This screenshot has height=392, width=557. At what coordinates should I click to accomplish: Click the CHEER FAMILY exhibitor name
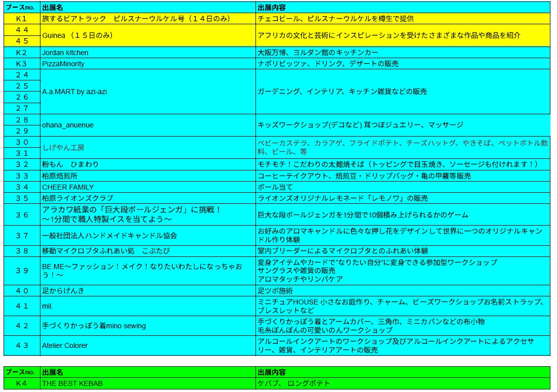[x=68, y=187]
